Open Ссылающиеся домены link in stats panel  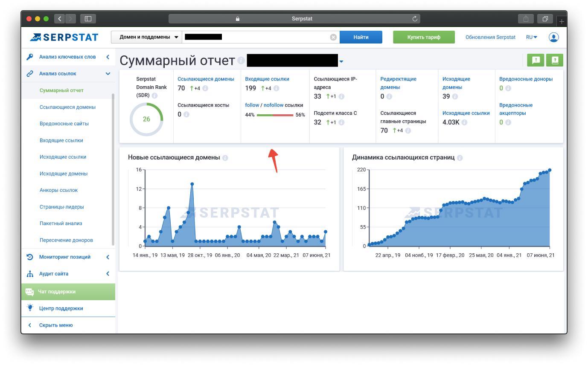pos(206,79)
